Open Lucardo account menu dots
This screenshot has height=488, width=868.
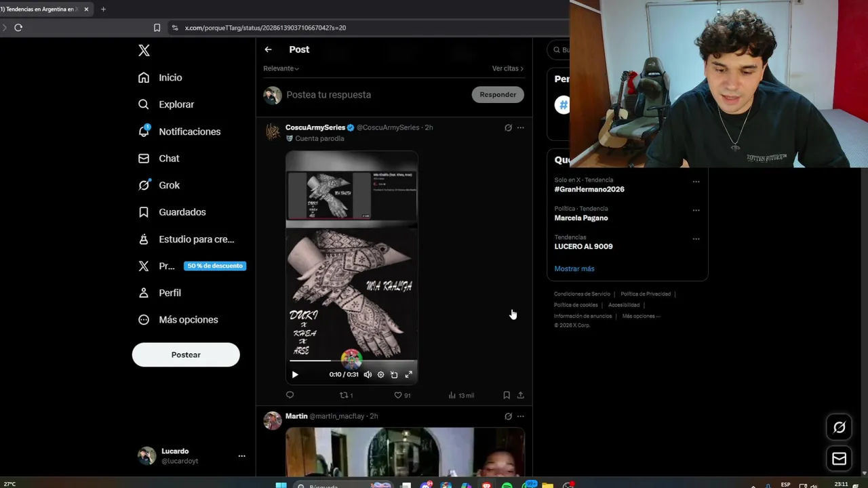tap(241, 456)
